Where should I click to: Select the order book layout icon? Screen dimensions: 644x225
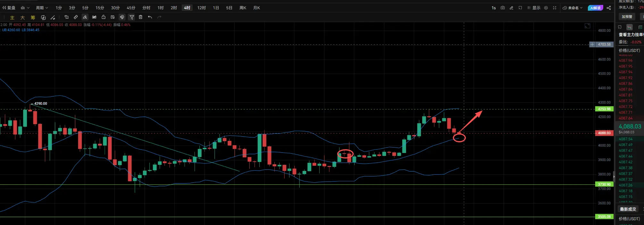[x=630, y=27]
